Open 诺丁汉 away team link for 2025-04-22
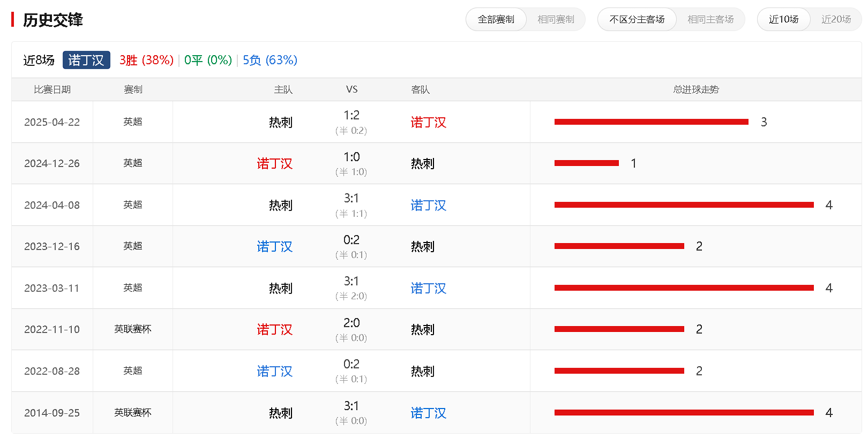The width and height of the screenshot is (868, 446). [428, 123]
